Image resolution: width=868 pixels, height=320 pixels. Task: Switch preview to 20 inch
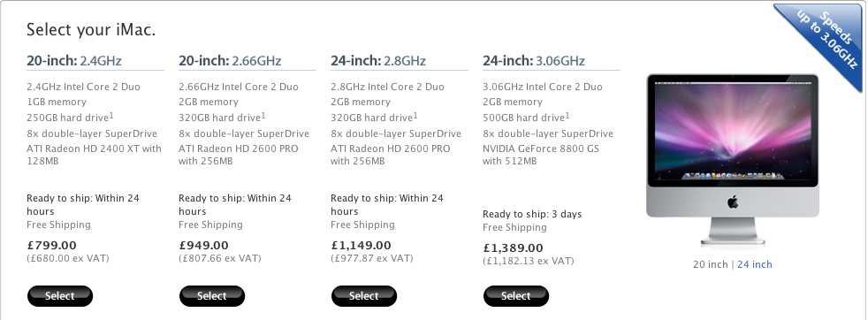711,264
